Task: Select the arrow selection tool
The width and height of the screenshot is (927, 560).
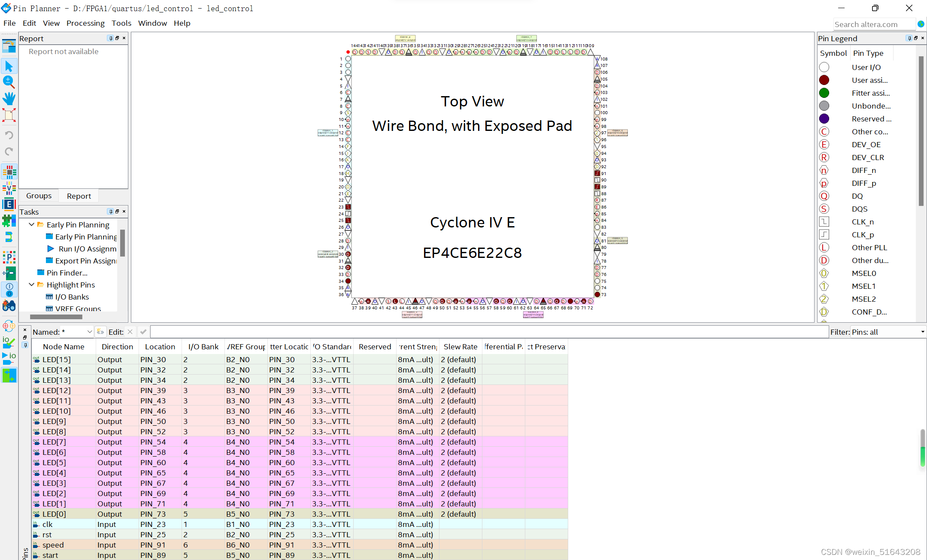Action: [9, 66]
